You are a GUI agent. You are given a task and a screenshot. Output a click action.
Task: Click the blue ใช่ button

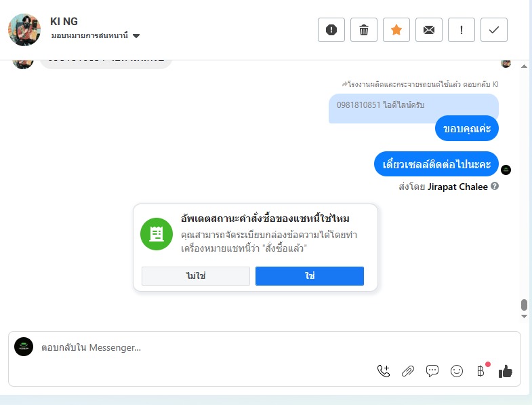[x=310, y=276]
